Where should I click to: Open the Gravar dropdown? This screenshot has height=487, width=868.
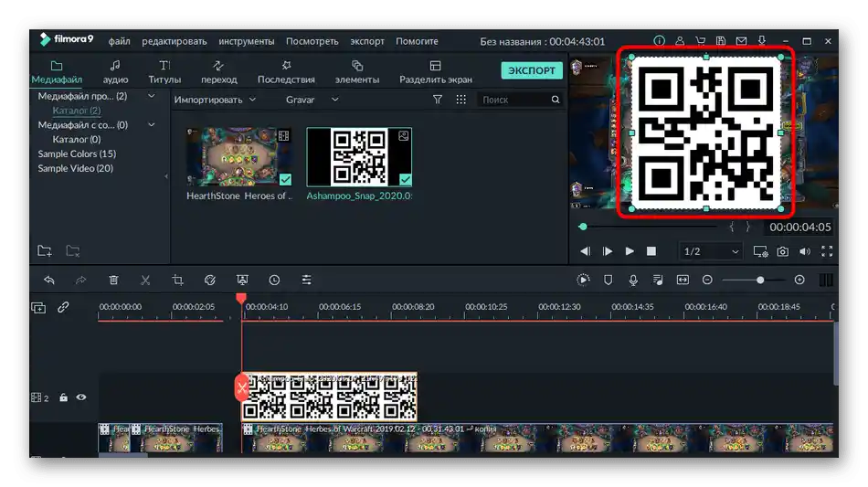(312, 100)
